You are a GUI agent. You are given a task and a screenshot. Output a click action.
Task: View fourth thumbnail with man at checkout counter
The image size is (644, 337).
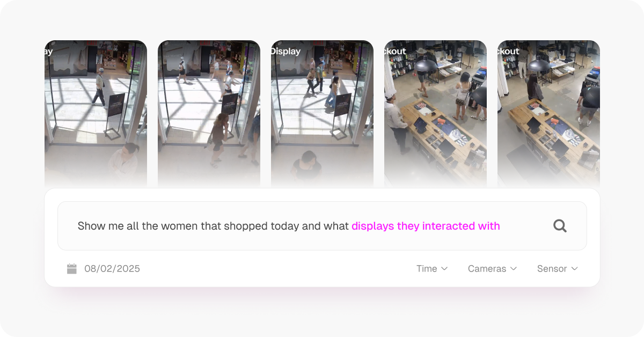[435, 113]
